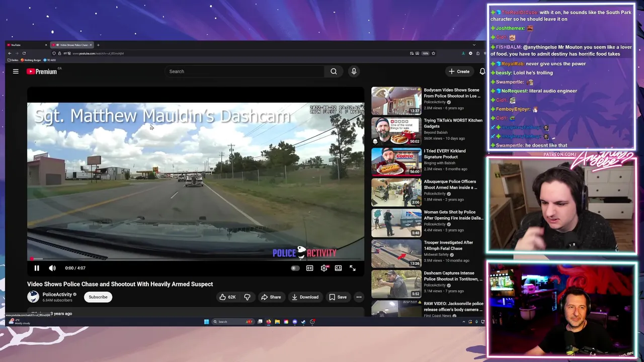
Task: Toggle the autoplay switch in player
Action: [295, 268]
